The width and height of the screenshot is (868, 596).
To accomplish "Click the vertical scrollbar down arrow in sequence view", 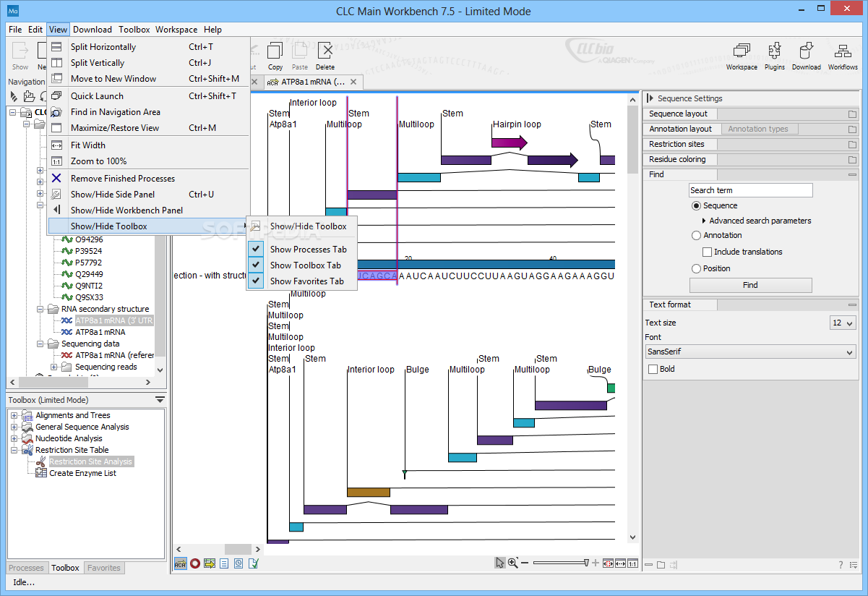I will [633, 537].
